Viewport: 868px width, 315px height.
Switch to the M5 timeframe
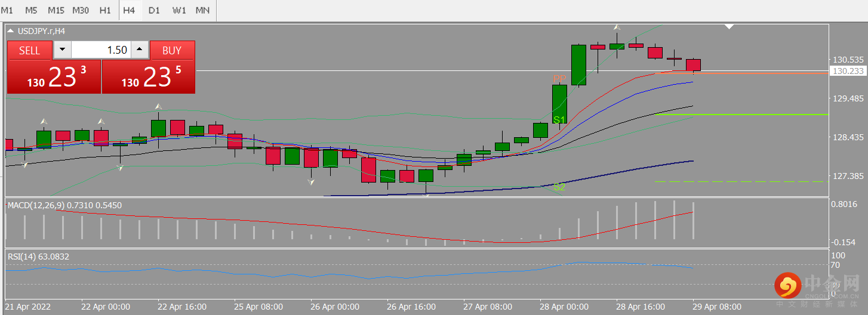point(32,11)
